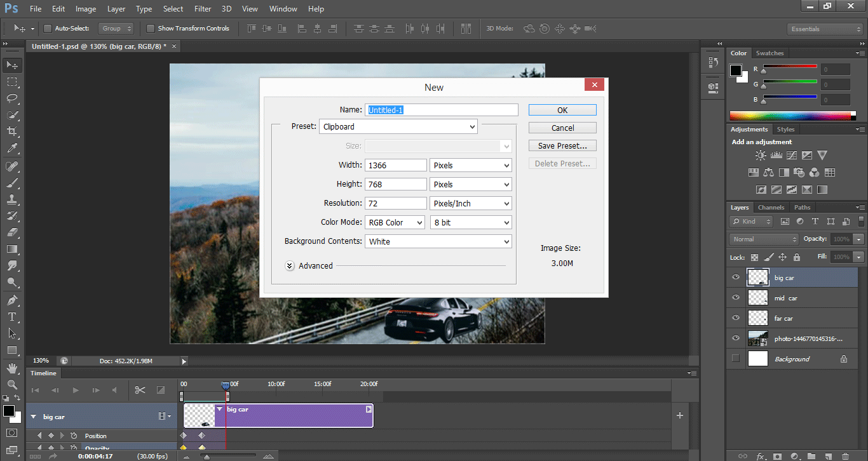Open the Preset dropdown showing Clipboard

(398, 126)
